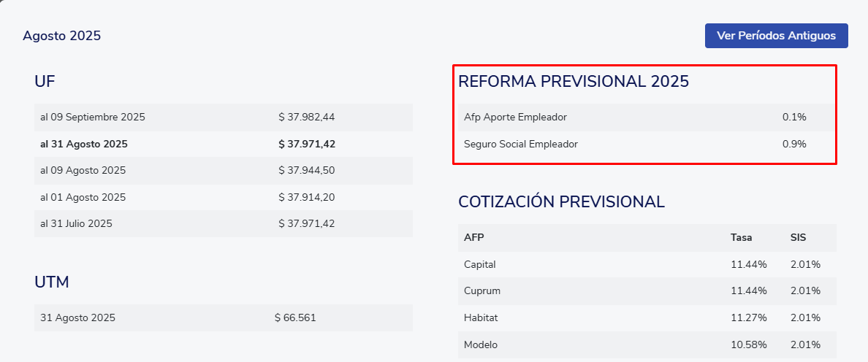Click the Ver Períodos Antiguos button
Image resolution: width=868 pixels, height=362 pixels.
[776, 36]
